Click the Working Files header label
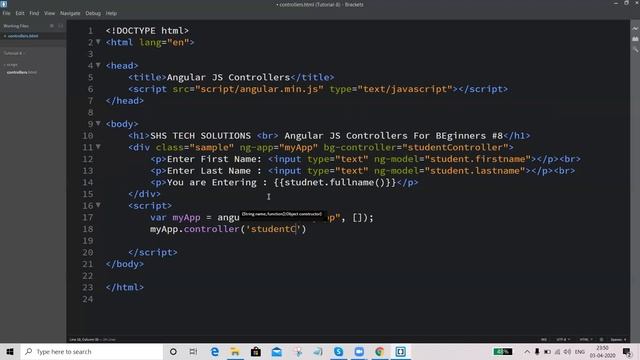 pyautogui.click(x=16, y=26)
